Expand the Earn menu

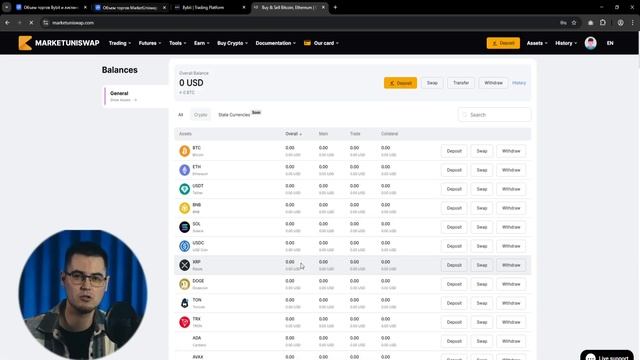(202, 43)
